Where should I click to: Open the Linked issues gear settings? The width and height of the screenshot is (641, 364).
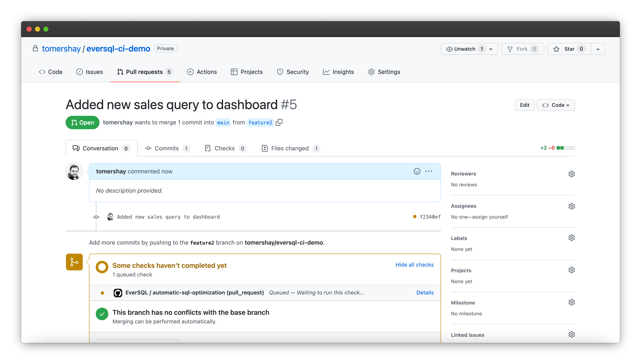click(x=571, y=334)
